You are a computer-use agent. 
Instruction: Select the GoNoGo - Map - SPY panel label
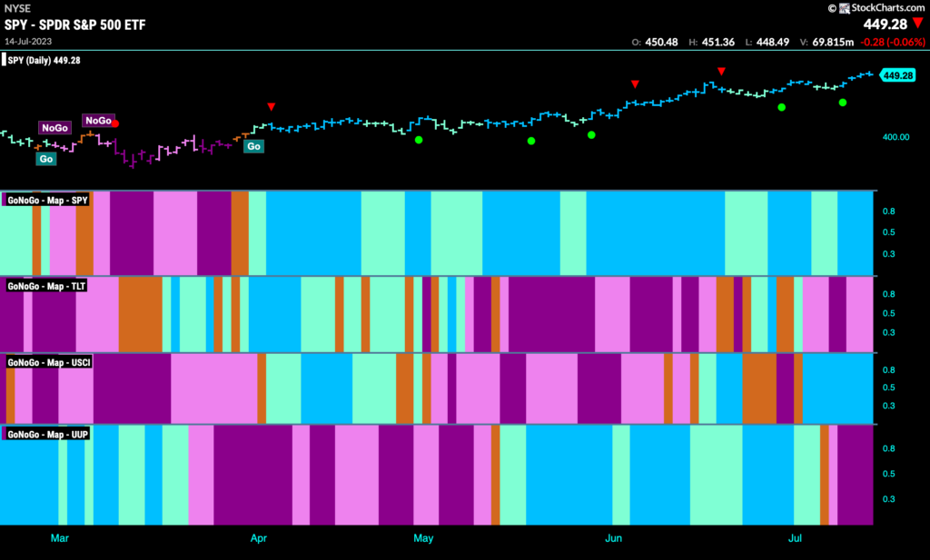click(x=47, y=201)
